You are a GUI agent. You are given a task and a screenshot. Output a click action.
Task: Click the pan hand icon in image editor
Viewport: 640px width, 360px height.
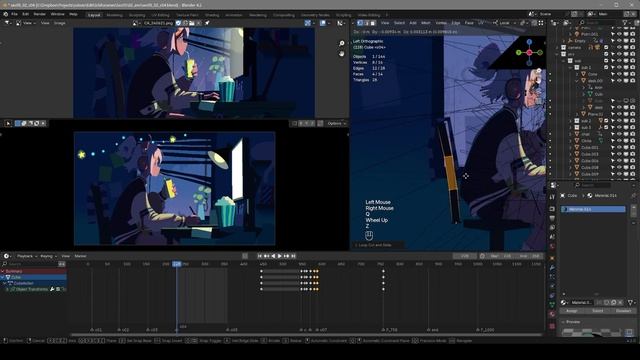tap(342, 53)
